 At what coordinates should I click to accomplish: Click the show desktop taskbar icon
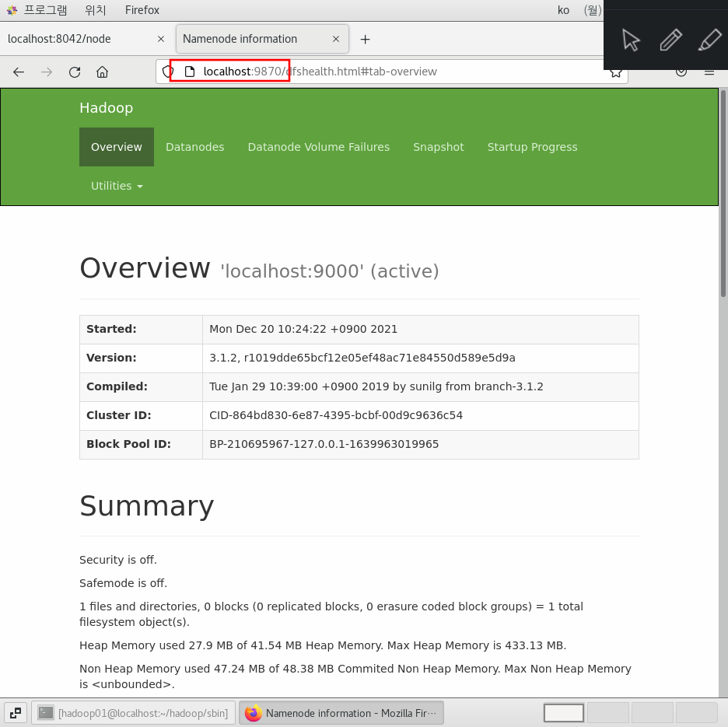(16, 712)
